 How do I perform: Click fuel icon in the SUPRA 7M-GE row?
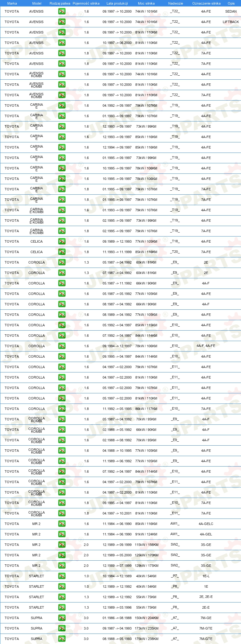point(62,618)
